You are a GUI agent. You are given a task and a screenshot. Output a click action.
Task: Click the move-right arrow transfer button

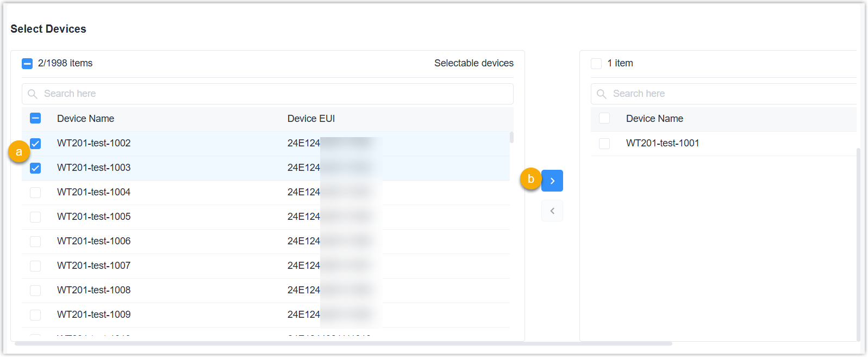coord(552,181)
